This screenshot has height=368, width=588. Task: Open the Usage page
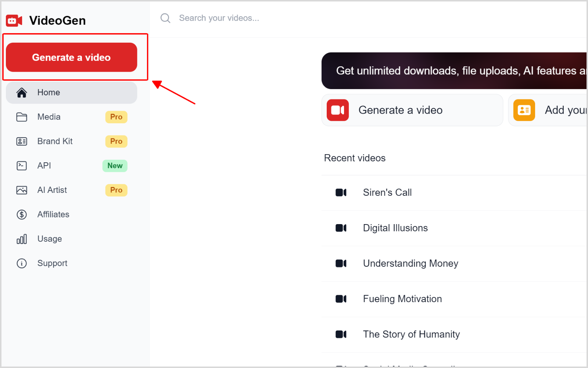72,239
